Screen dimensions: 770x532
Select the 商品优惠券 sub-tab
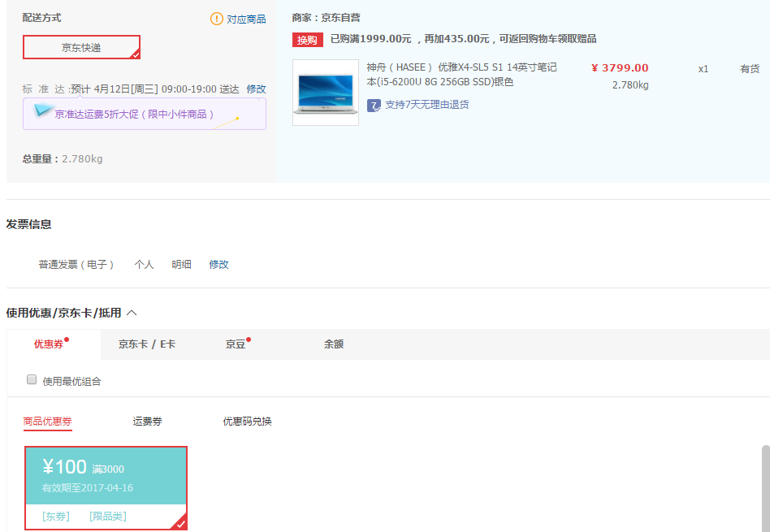[x=48, y=422]
